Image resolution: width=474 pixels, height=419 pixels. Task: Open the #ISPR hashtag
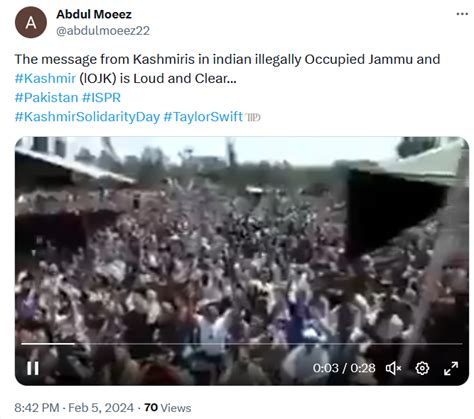point(101,98)
